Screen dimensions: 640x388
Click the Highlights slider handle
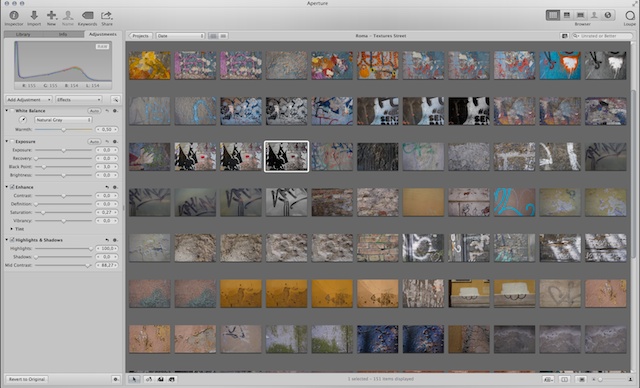tap(91, 248)
